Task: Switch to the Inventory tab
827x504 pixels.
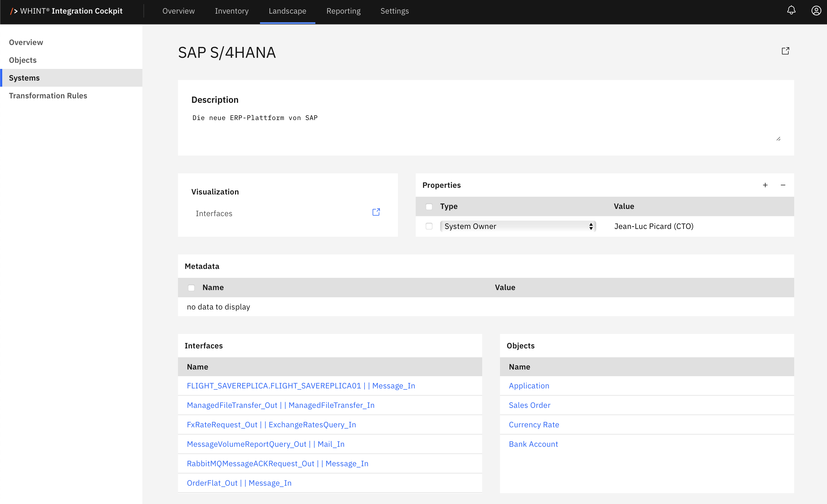Action: (x=232, y=11)
